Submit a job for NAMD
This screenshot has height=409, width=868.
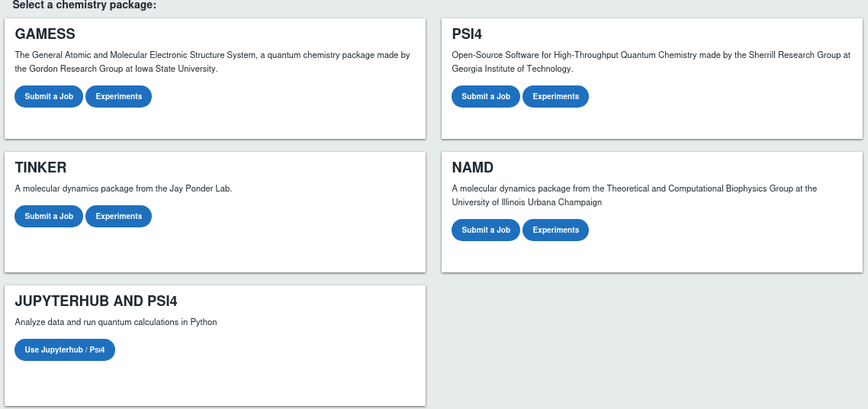pyautogui.click(x=486, y=230)
